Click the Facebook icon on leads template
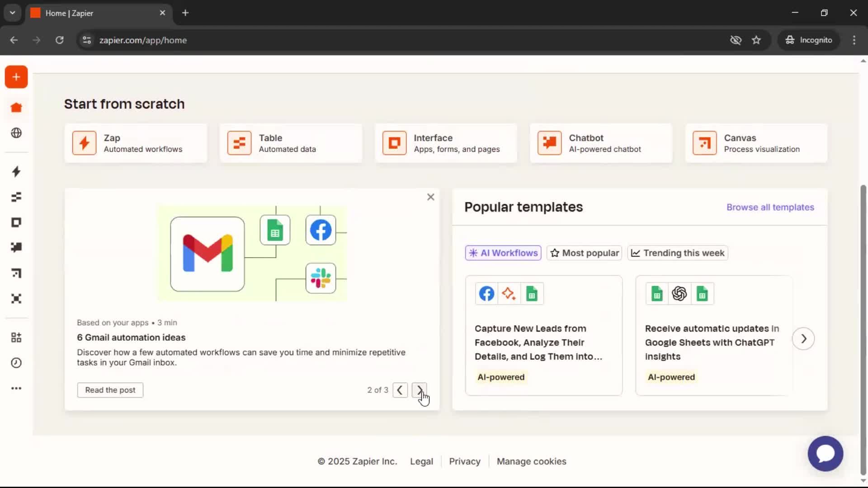This screenshot has width=868, height=488. (x=486, y=294)
